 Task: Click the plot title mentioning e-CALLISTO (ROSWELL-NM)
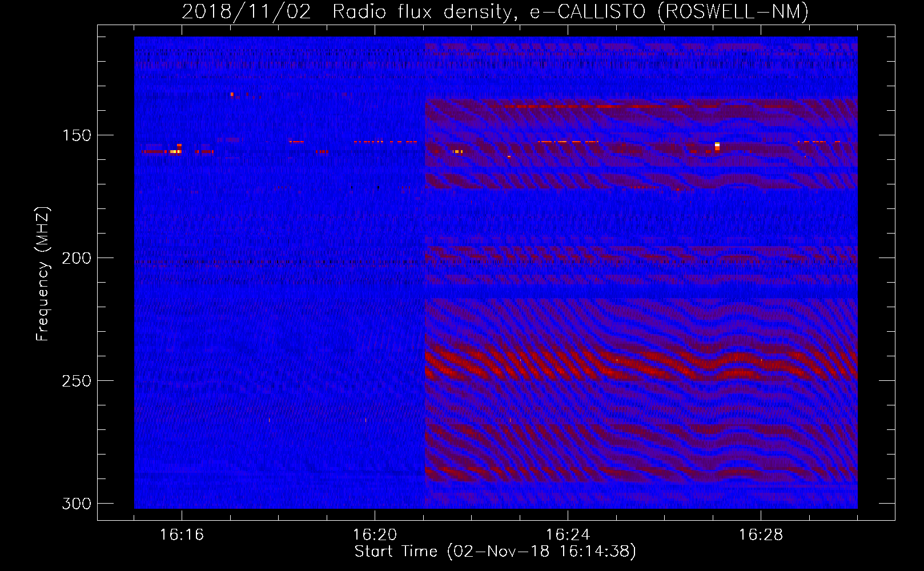coord(495,11)
